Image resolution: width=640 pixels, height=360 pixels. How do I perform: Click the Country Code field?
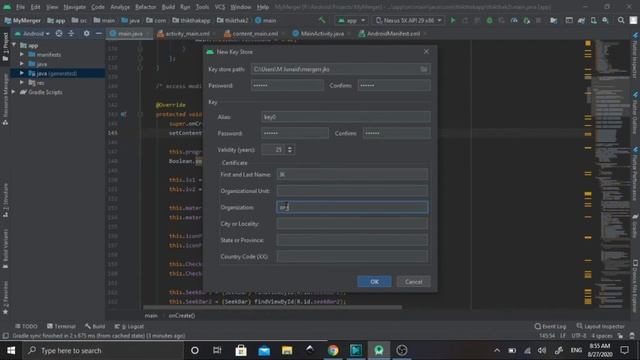352,256
